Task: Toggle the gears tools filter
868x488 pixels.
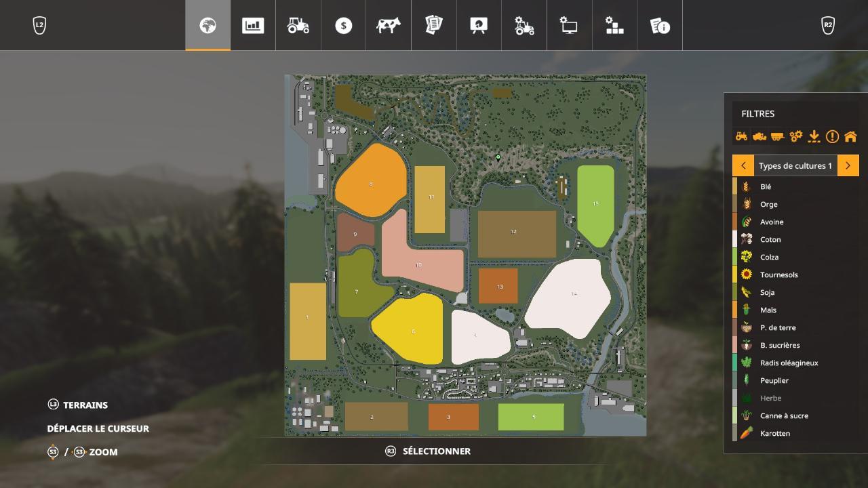Action: pyautogui.click(x=796, y=136)
